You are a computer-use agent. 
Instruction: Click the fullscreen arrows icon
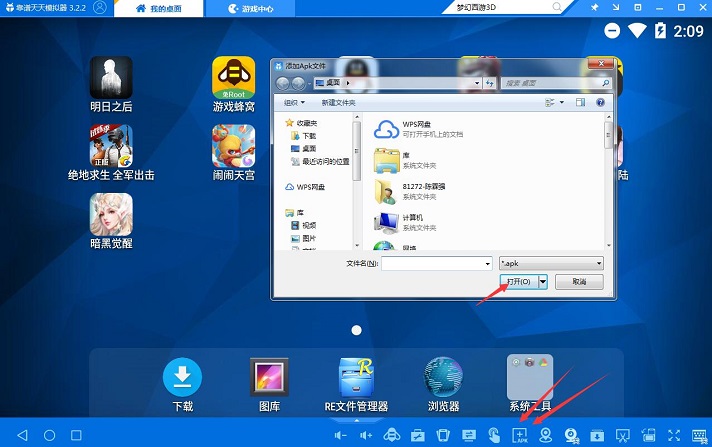tap(674, 435)
